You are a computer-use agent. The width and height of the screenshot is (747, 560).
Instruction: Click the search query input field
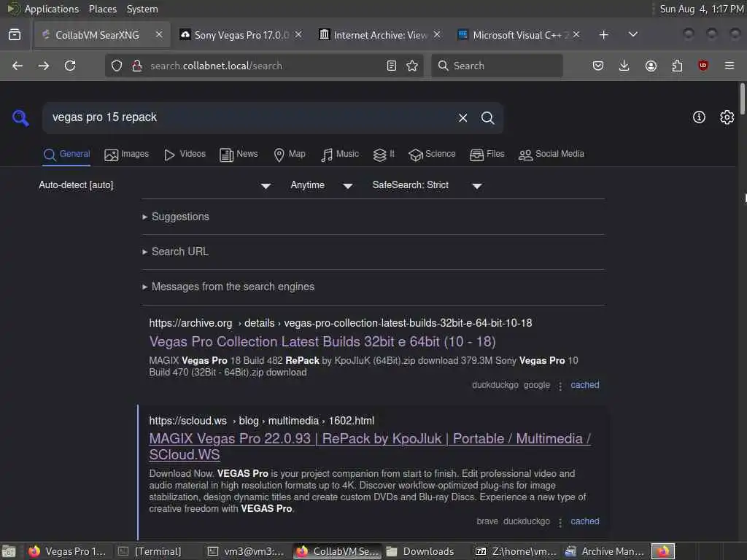coord(248,117)
